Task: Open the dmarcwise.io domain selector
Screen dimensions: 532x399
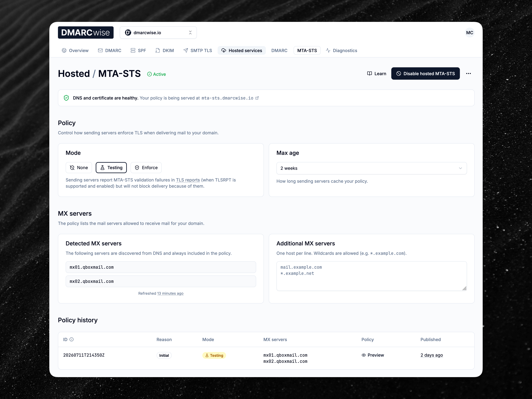Action: [158, 33]
